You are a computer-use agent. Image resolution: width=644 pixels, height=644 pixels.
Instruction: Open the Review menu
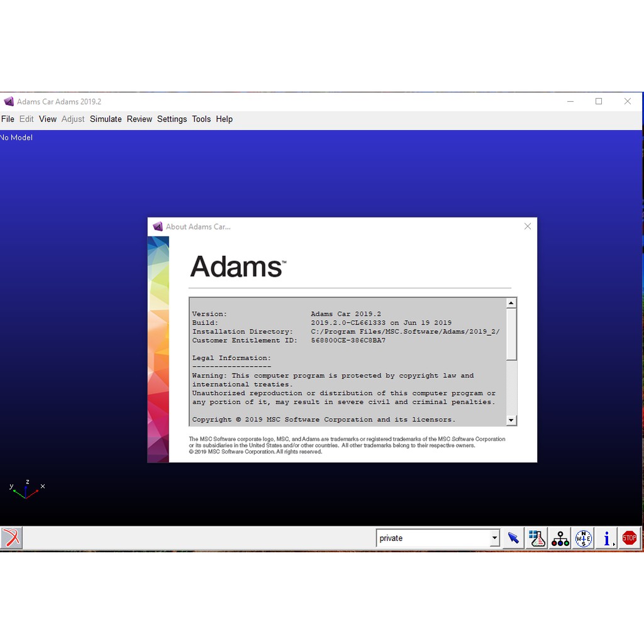click(139, 119)
